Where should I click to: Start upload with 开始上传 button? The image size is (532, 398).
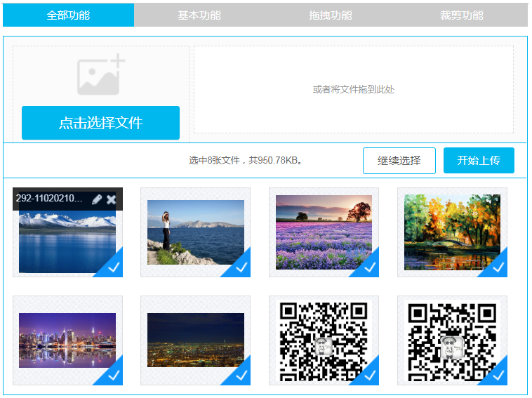[x=479, y=161]
